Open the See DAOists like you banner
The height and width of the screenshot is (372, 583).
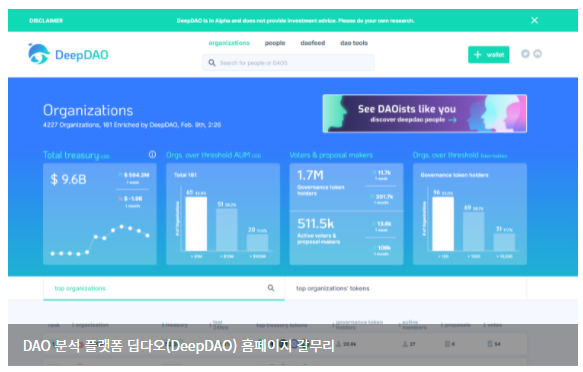pyautogui.click(x=425, y=114)
